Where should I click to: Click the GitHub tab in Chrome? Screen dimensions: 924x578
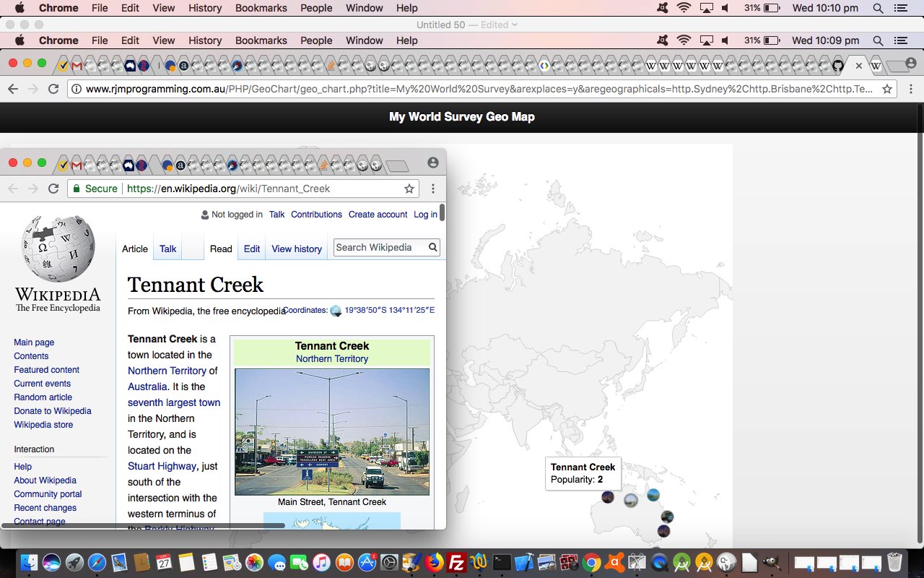click(837, 66)
